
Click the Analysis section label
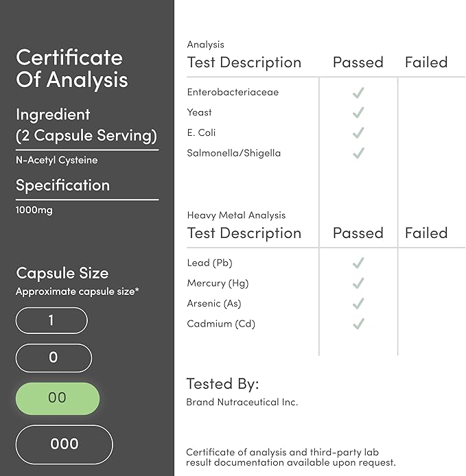[x=206, y=45]
